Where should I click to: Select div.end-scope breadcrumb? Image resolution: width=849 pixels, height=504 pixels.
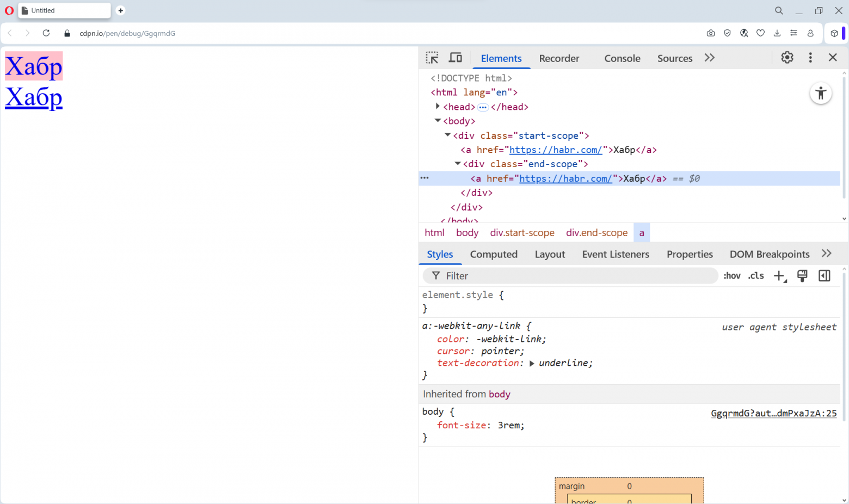tap(596, 232)
